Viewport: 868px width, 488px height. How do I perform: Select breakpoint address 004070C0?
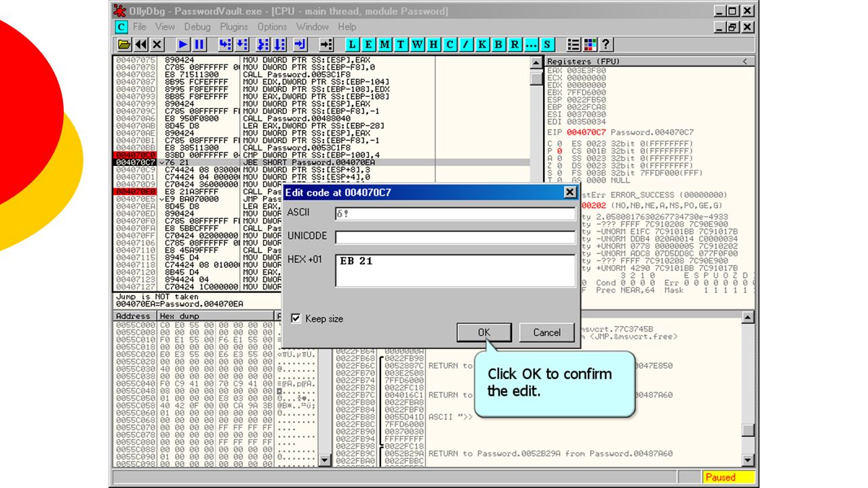(135, 156)
